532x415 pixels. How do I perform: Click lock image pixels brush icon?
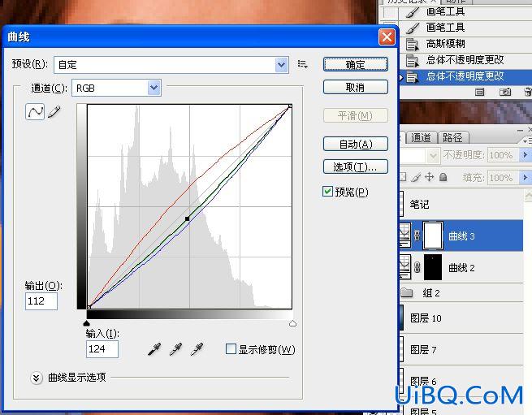pos(416,177)
